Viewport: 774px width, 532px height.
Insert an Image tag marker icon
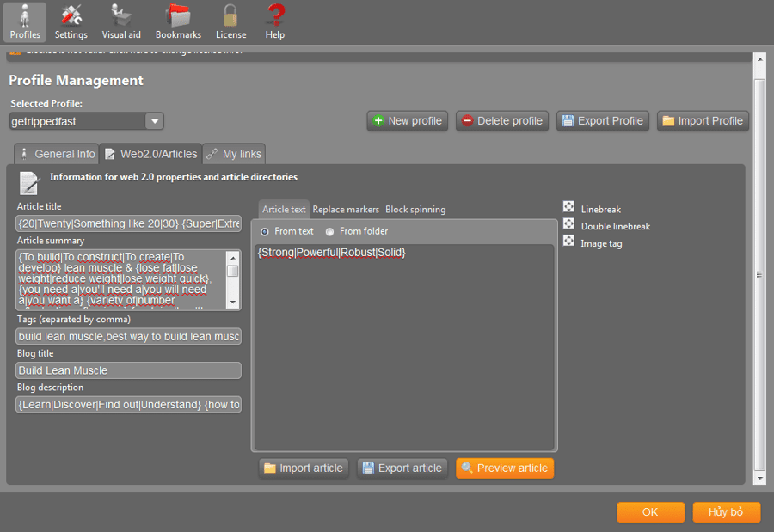(568, 241)
